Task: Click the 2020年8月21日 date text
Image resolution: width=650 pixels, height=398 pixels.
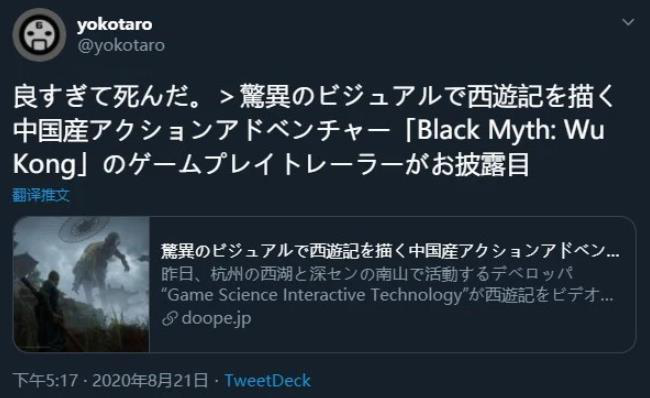Action: [150, 381]
